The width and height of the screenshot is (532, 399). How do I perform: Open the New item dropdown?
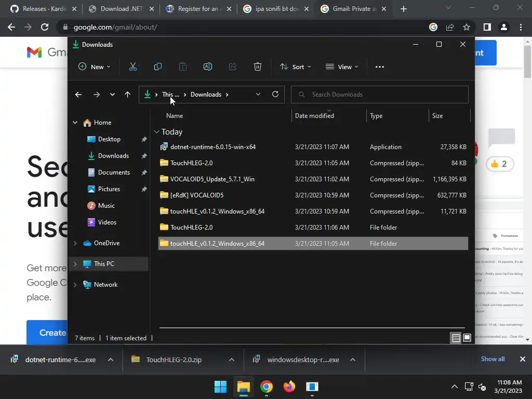(95, 67)
